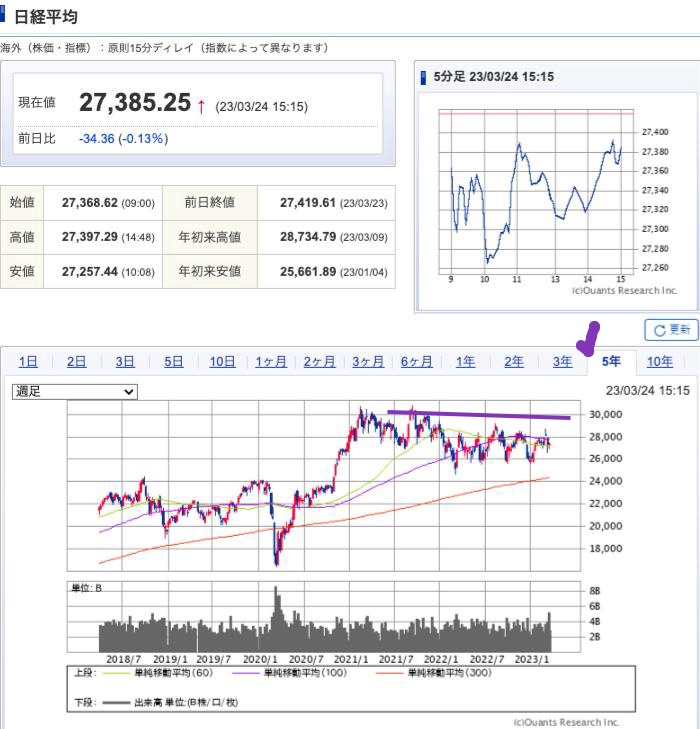This screenshot has width=700, height=729.
Task: Switch to the 10年 chart range
Action: tap(660, 361)
